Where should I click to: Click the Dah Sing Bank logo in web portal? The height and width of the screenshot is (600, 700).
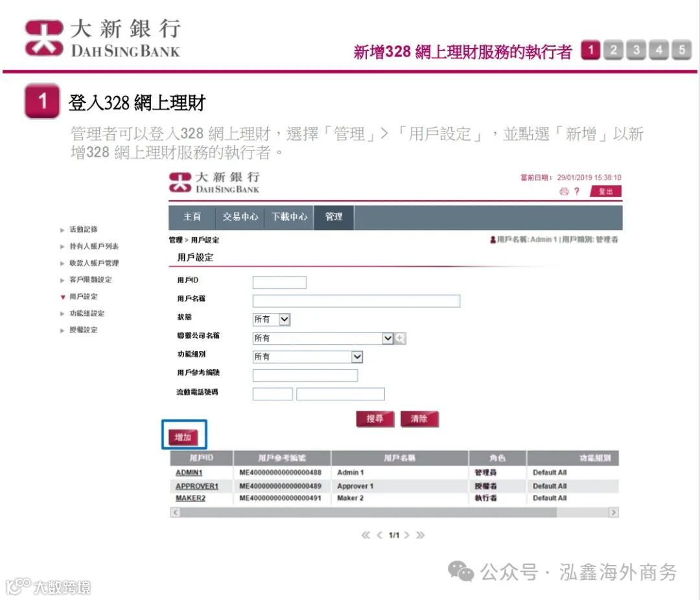215,183
